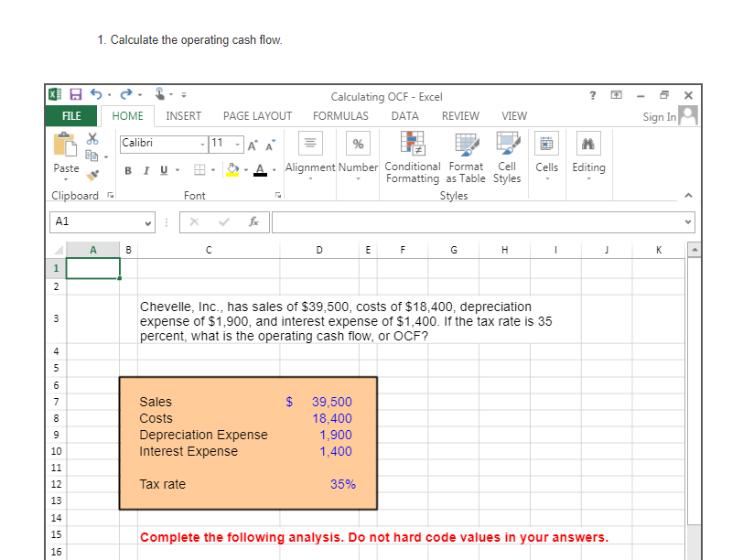This screenshot has height=560, width=743.
Task: Click the Cut (scissors) icon
Action: [92, 137]
